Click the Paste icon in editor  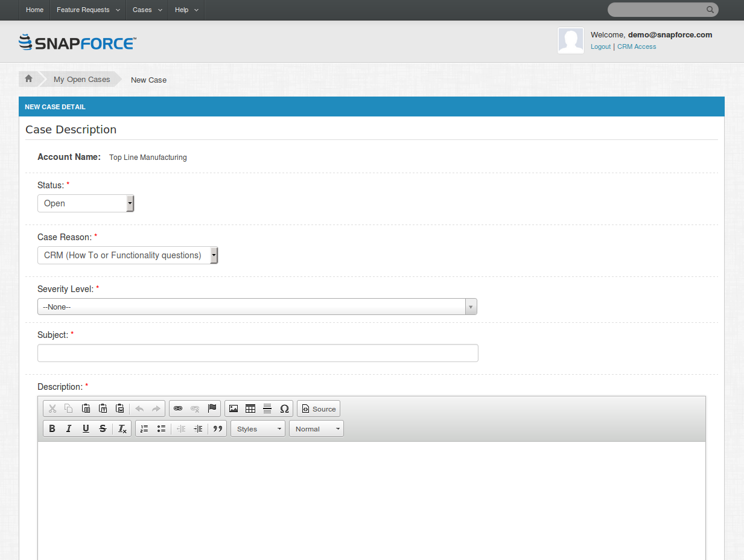[86, 409]
